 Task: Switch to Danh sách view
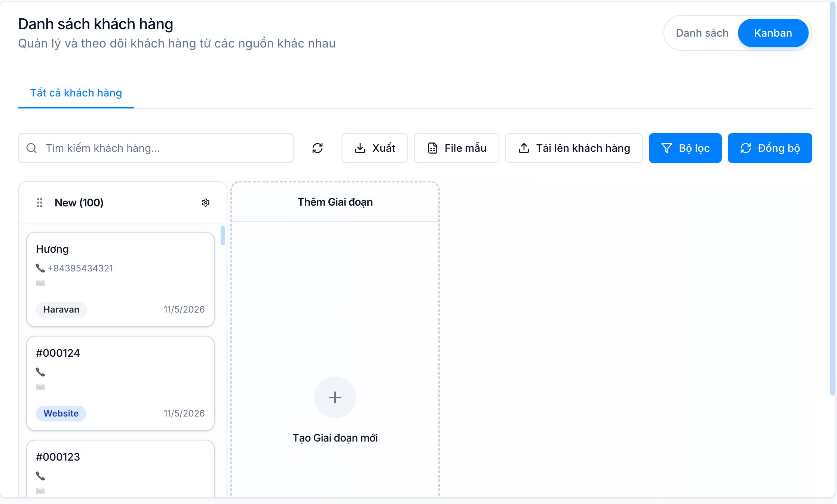(702, 33)
